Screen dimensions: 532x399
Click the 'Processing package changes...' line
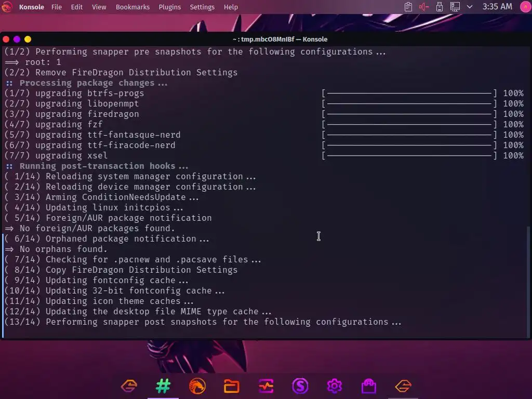(87, 83)
